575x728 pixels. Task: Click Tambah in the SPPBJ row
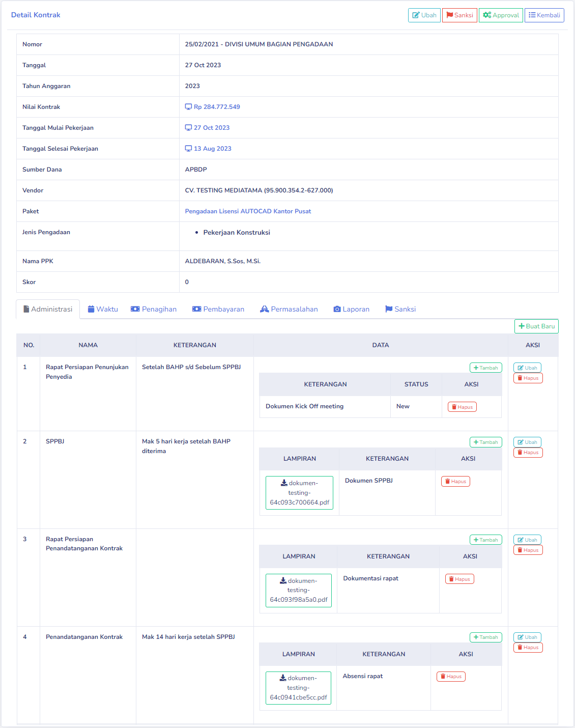pos(485,442)
